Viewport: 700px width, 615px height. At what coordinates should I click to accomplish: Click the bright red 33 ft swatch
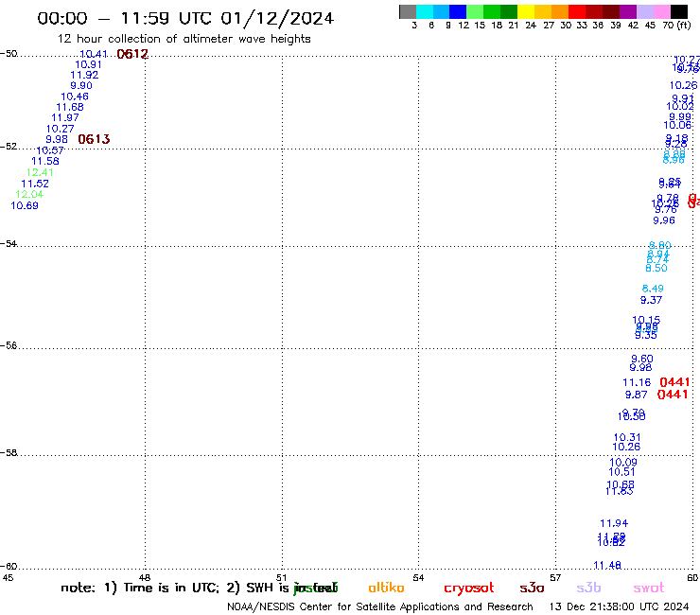point(577,11)
